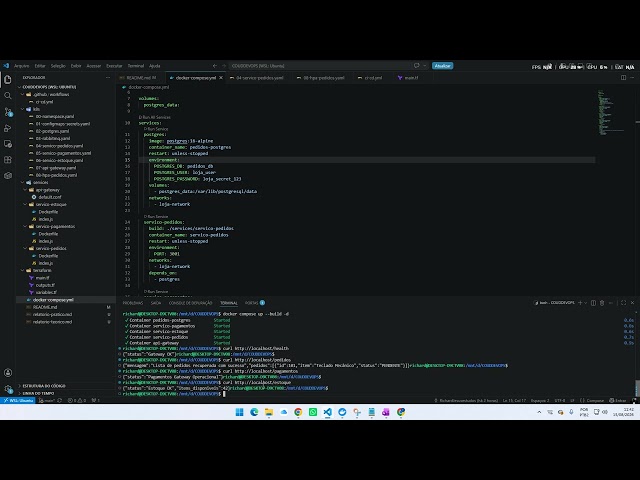The width and height of the screenshot is (640, 480).
Task: Open WhatsApp from the taskbar
Action: pos(313,412)
